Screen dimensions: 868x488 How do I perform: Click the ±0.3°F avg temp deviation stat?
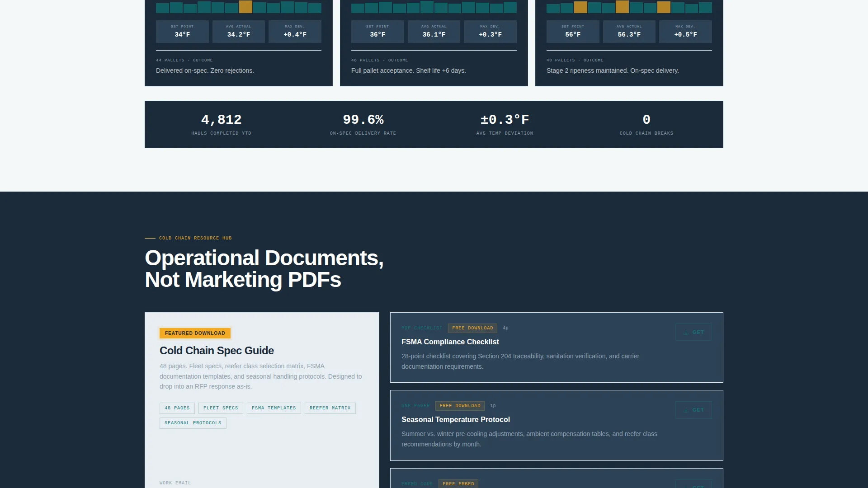(505, 124)
